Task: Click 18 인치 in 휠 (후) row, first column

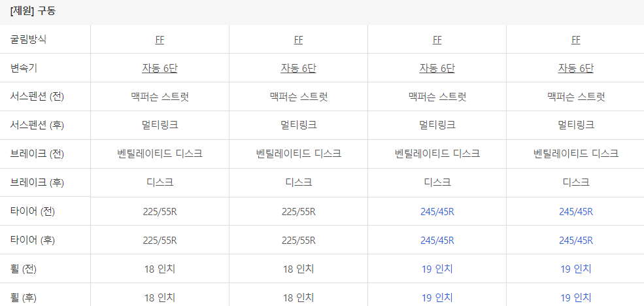Action: (x=160, y=297)
